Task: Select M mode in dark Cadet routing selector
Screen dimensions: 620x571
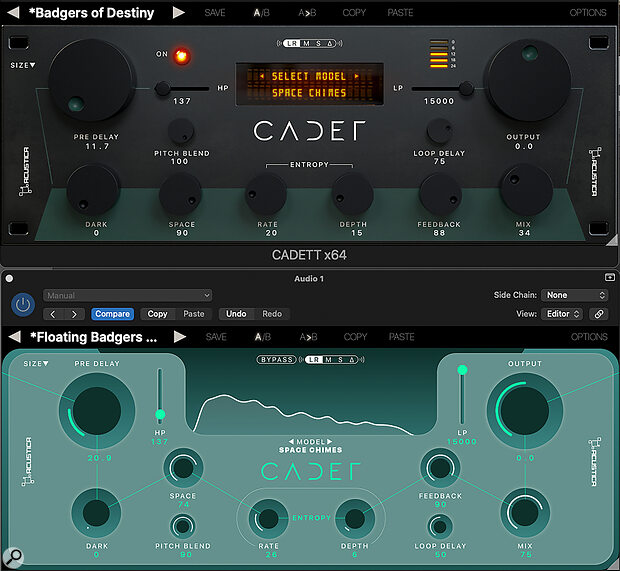Action: point(306,43)
